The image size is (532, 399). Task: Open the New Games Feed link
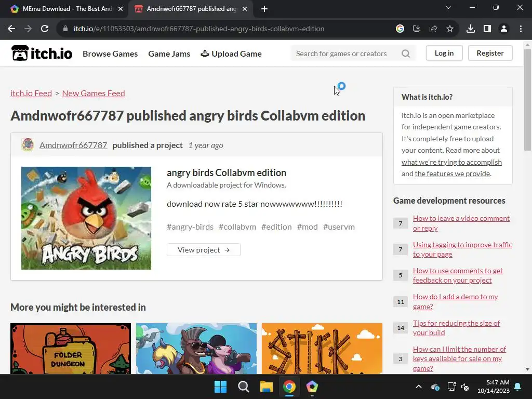pyautogui.click(x=94, y=94)
